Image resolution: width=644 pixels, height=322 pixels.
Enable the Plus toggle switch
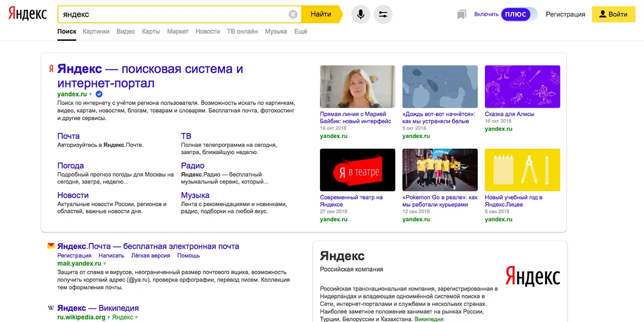tap(518, 15)
